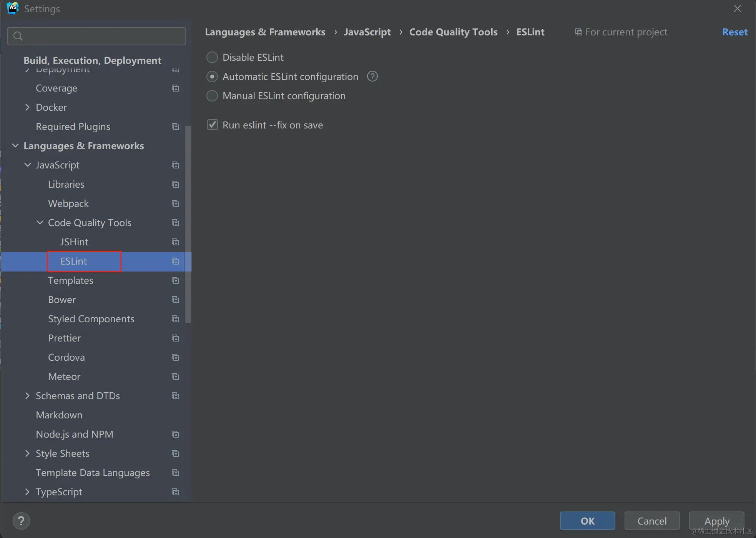
Task: Click the help icon beside Automatic ESLint configuration
Action: pos(372,77)
